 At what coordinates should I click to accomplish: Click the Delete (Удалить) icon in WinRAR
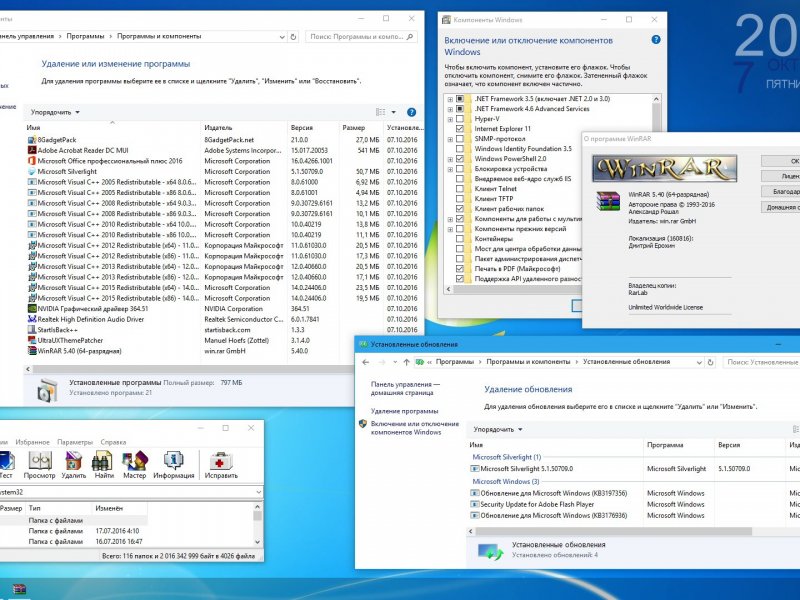pyautogui.click(x=73, y=465)
